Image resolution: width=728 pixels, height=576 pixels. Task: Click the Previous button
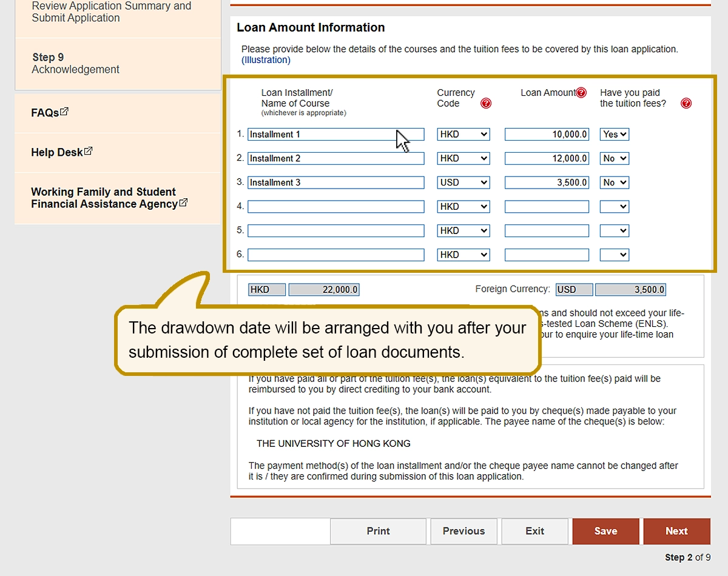[x=463, y=531]
